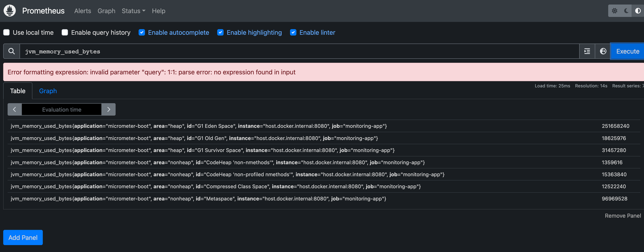This screenshot has width=644, height=252.
Task: Open the Alerts menu item
Action: (x=82, y=11)
